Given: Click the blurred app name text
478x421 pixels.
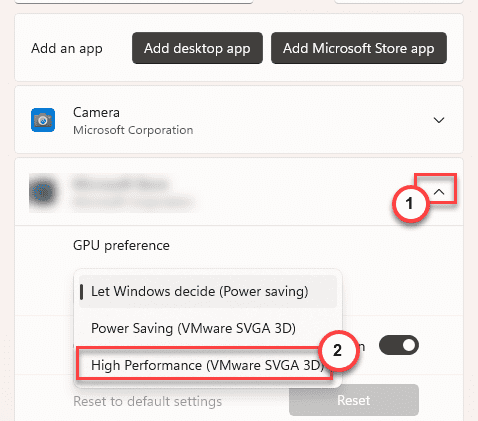Looking at the screenshot, I should [120, 184].
